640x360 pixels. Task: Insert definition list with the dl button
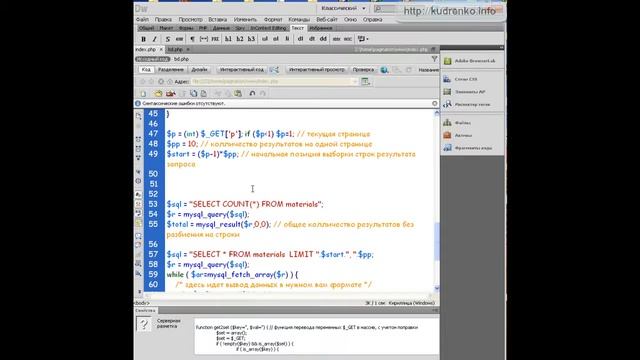300,39
